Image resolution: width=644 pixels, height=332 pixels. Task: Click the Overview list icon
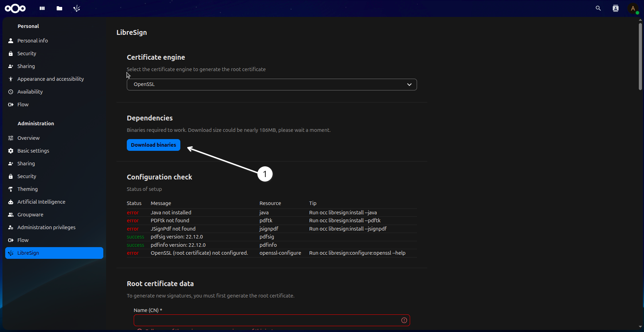(11, 138)
